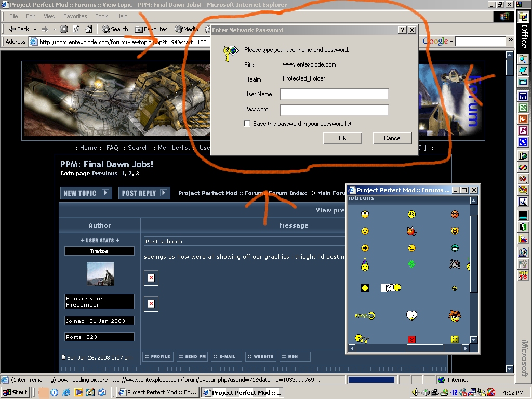The image size is (532, 399).
Task: Launch Internet Explorer from Quick Launch bar
Action: click(x=66, y=392)
